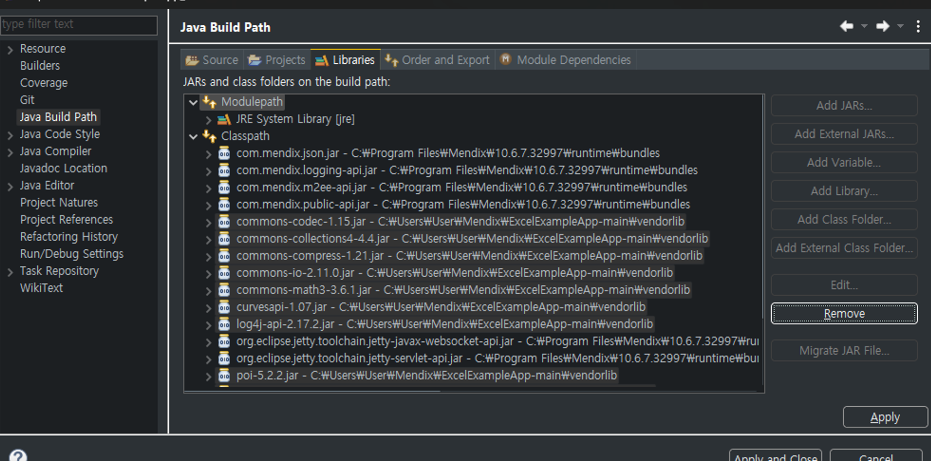This screenshot has width=931, height=461.
Task: Select Javadoc Location in the tree
Action: click(x=64, y=168)
